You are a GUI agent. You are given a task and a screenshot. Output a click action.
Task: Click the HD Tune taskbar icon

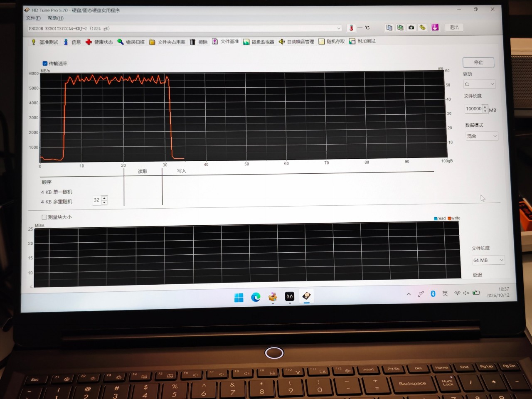click(306, 296)
